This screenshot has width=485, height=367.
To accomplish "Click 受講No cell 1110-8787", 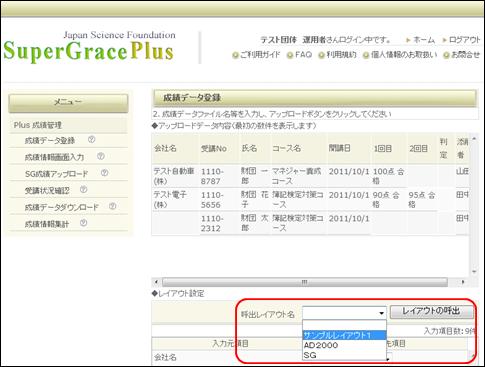I will (x=220, y=176).
